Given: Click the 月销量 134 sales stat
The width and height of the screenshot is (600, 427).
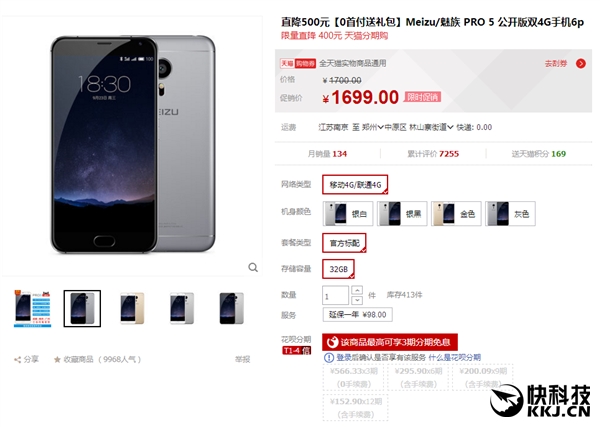Looking at the screenshot, I should click(327, 154).
